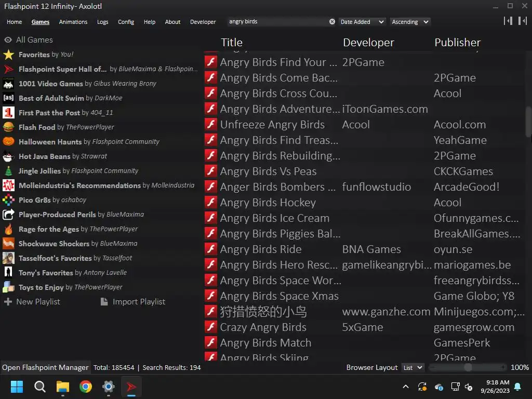Click Import Playlist button

[x=133, y=302]
